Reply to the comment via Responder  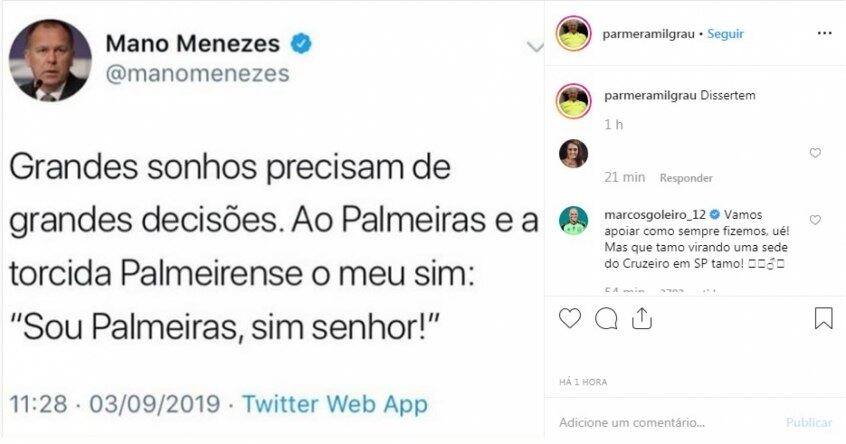click(686, 178)
